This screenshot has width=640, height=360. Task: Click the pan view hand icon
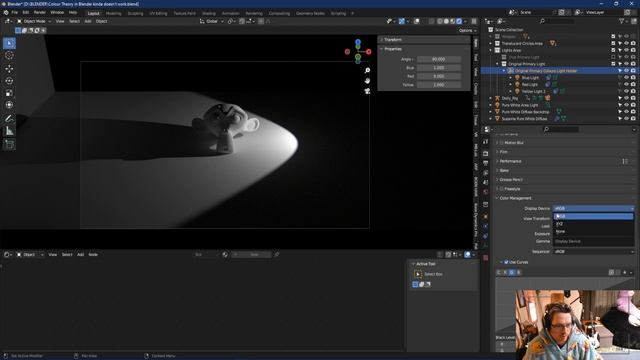(367, 81)
